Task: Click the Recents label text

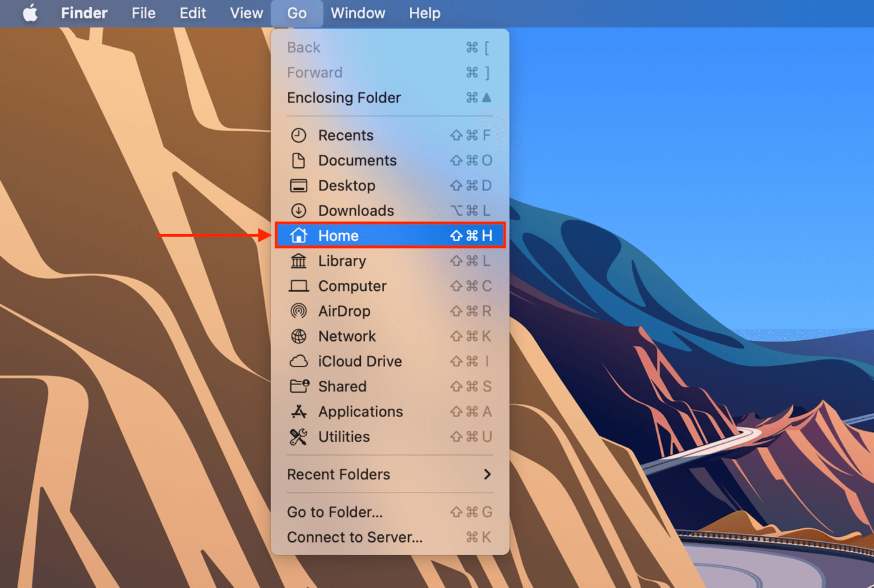Action: (346, 135)
